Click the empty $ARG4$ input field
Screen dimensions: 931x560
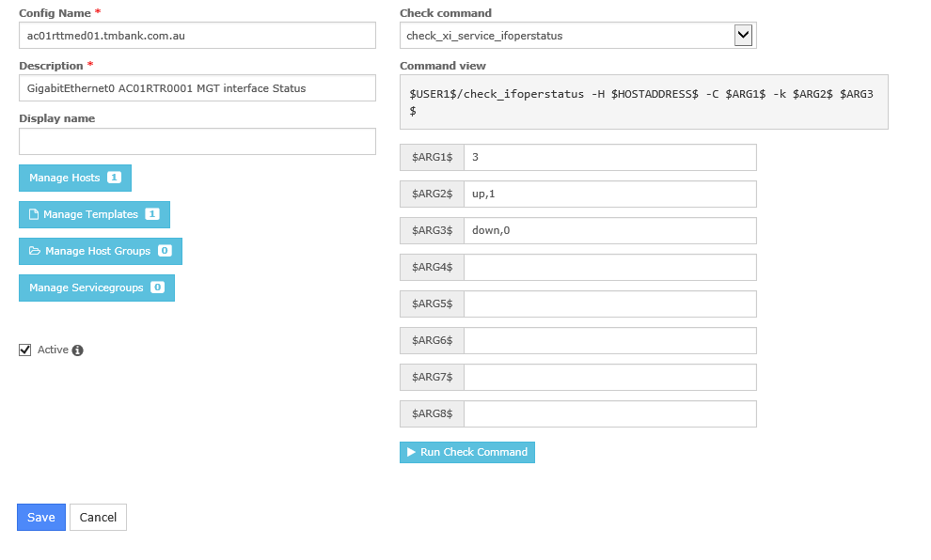tap(609, 267)
